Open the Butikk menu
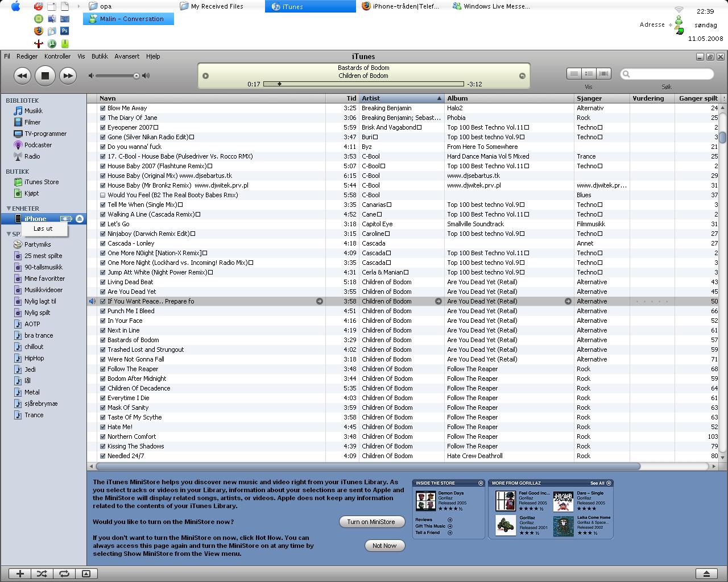The width and height of the screenshot is (728, 582). 100,56
